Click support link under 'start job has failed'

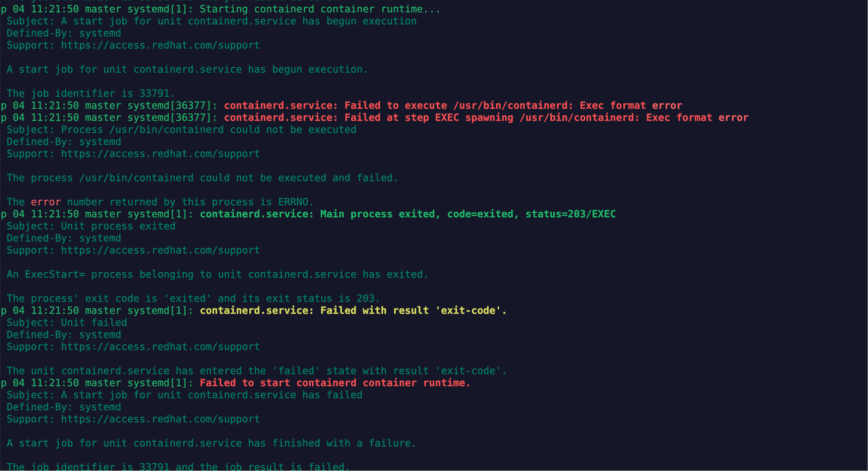click(161, 419)
